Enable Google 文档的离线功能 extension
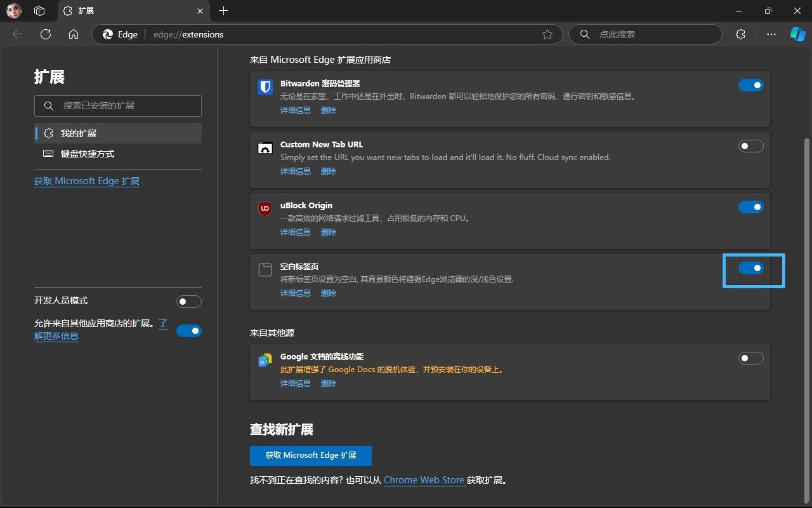This screenshot has height=508, width=812. point(751,358)
